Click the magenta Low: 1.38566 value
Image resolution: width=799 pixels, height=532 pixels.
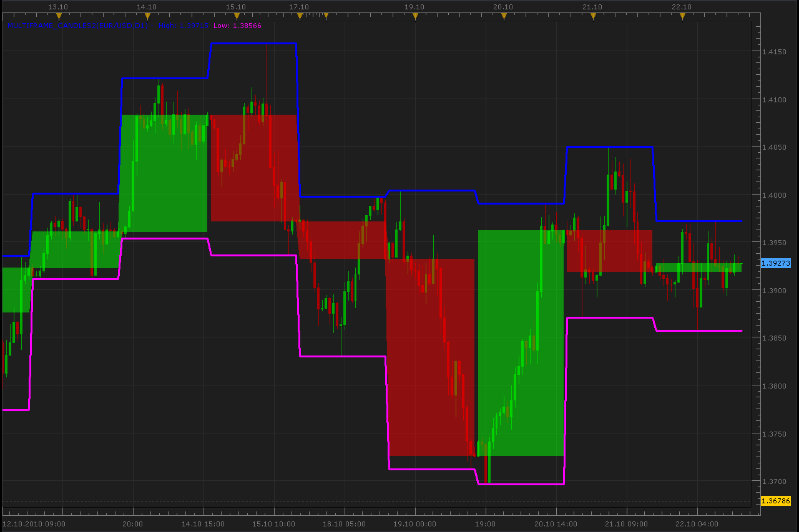click(237, 26)
